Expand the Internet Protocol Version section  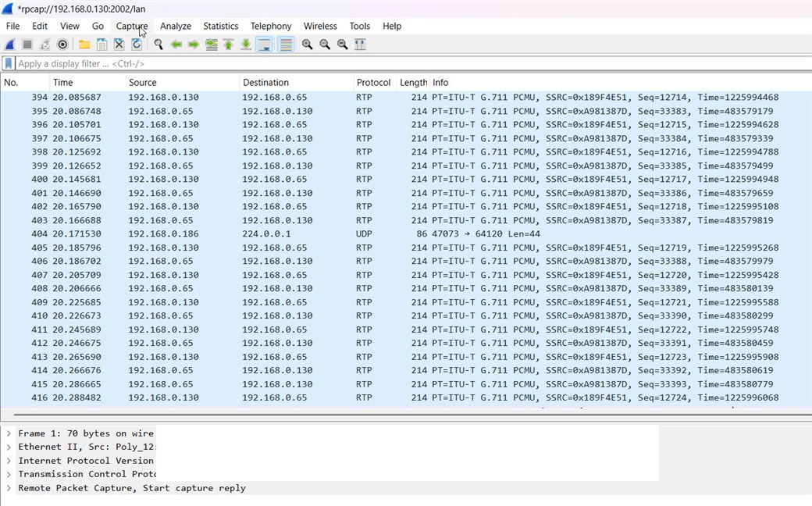pos(9,461)
